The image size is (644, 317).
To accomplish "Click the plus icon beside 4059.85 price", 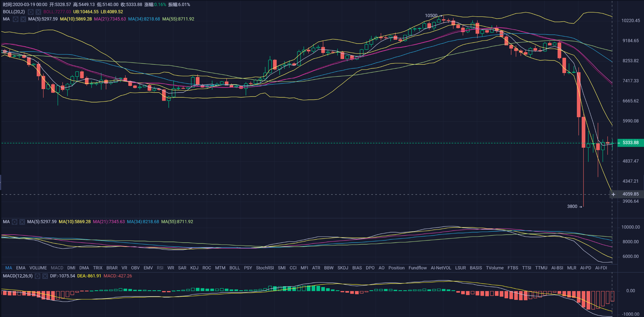I will click(x=613, y=194).
